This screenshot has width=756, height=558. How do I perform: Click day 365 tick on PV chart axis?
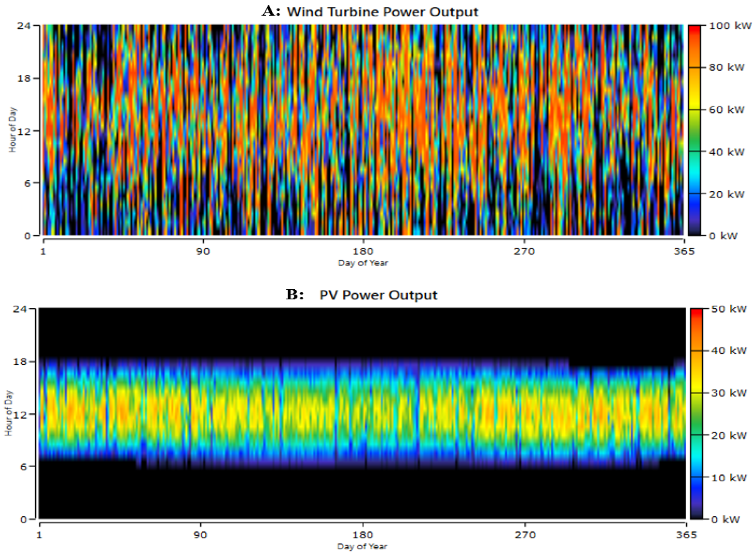(x=686, y=535)
